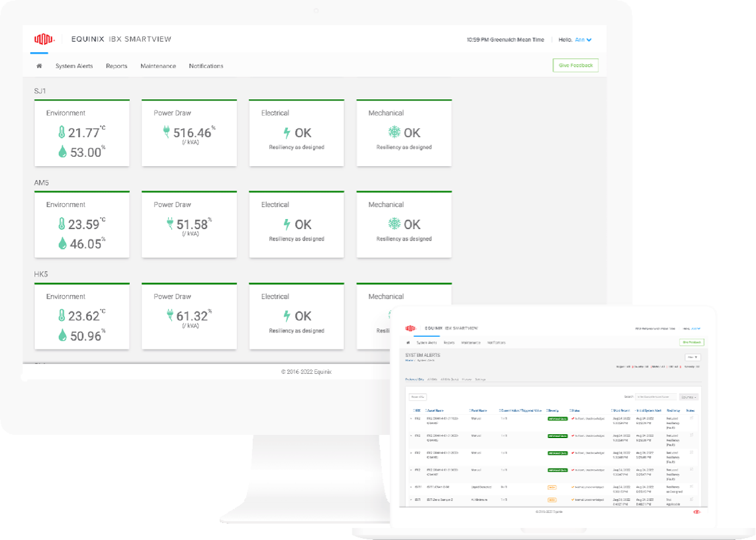
Task: Click the search input field in the alerts table
Action: click(656, 396)
